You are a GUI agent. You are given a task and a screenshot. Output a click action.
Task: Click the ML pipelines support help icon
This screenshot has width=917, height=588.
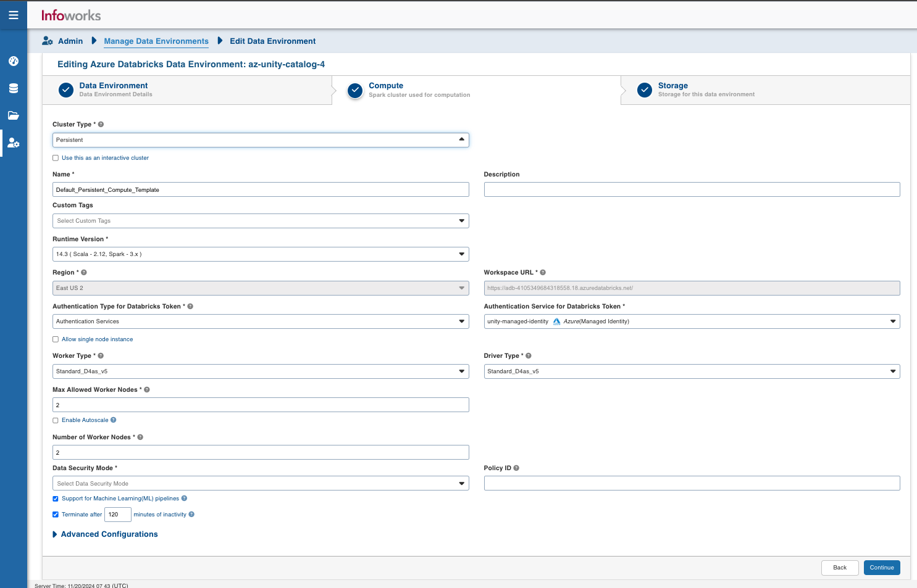coord(184,499)
